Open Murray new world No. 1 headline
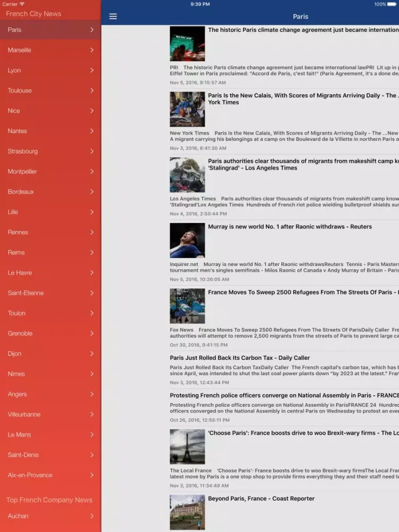 point(290,227)
